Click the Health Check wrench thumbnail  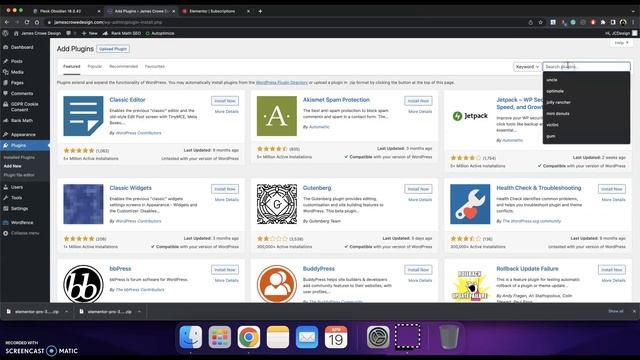pos(470,204)
